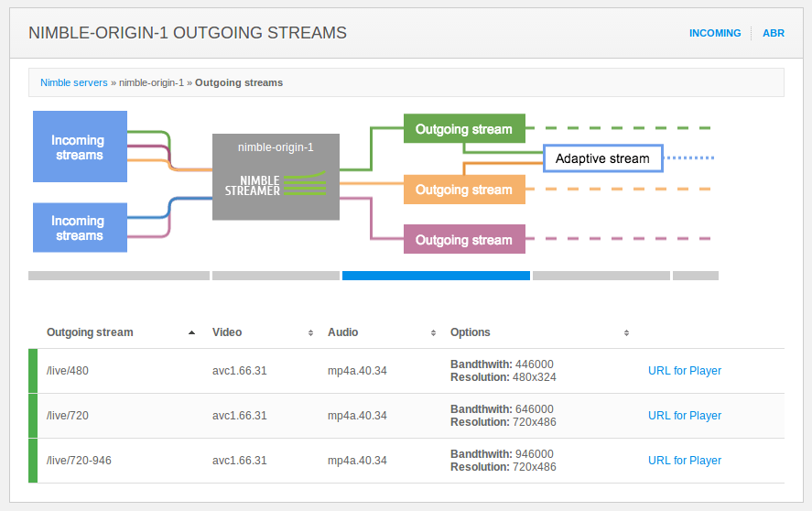Click the blue highlighted progress bar segment
The height and width of the screenshot is (511, 812).
click(x=436, y=275)
